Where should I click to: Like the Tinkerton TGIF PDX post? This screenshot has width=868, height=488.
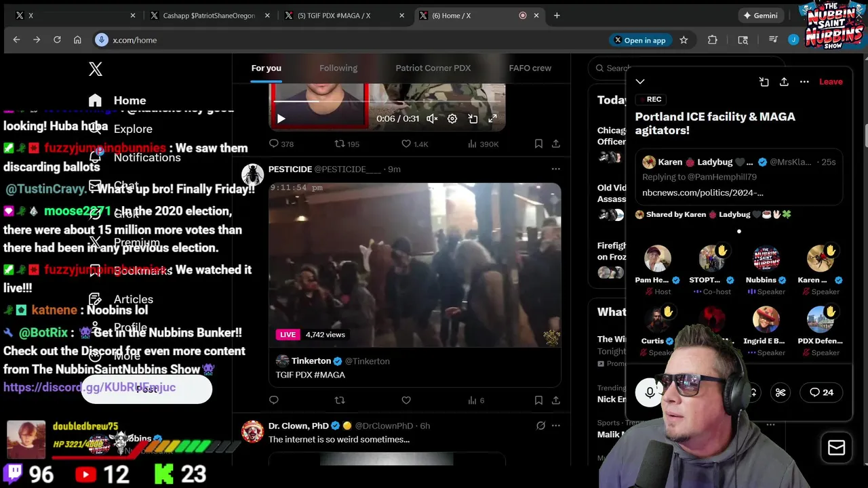pyautogui.click(x=406, y=401)
